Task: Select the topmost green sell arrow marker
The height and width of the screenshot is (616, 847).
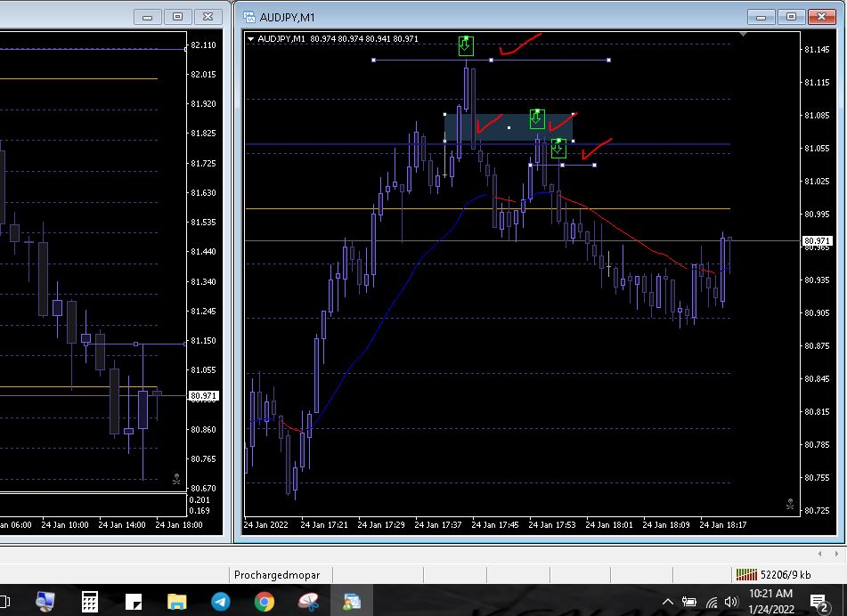Action: pos(466,45)
